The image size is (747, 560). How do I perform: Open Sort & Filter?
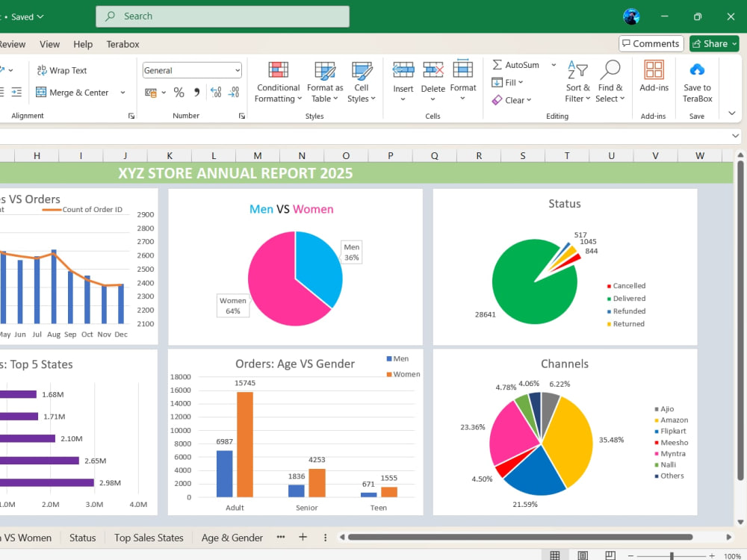[577, 82]
